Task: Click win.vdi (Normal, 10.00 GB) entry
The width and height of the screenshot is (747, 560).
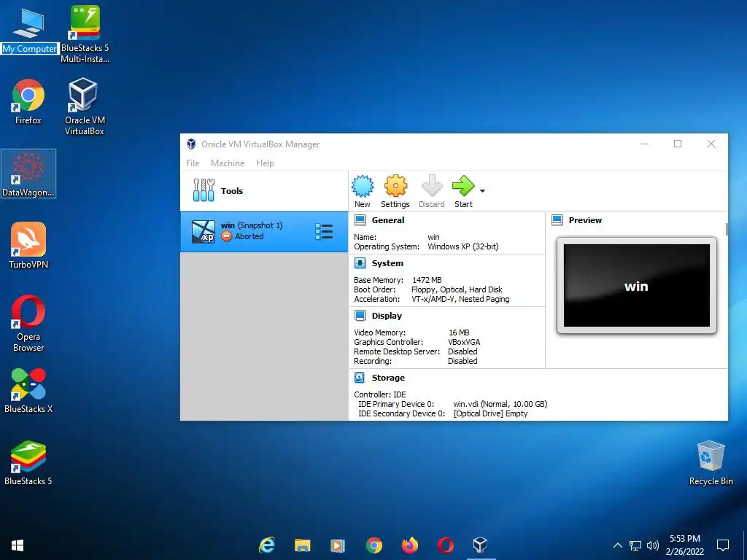Action: tap(500, 404)
